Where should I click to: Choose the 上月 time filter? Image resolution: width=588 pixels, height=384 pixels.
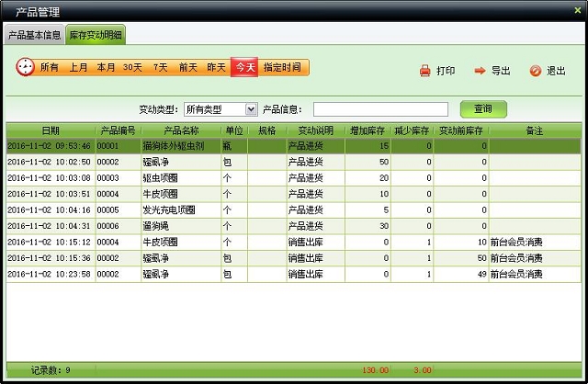[x=79, y=68]
